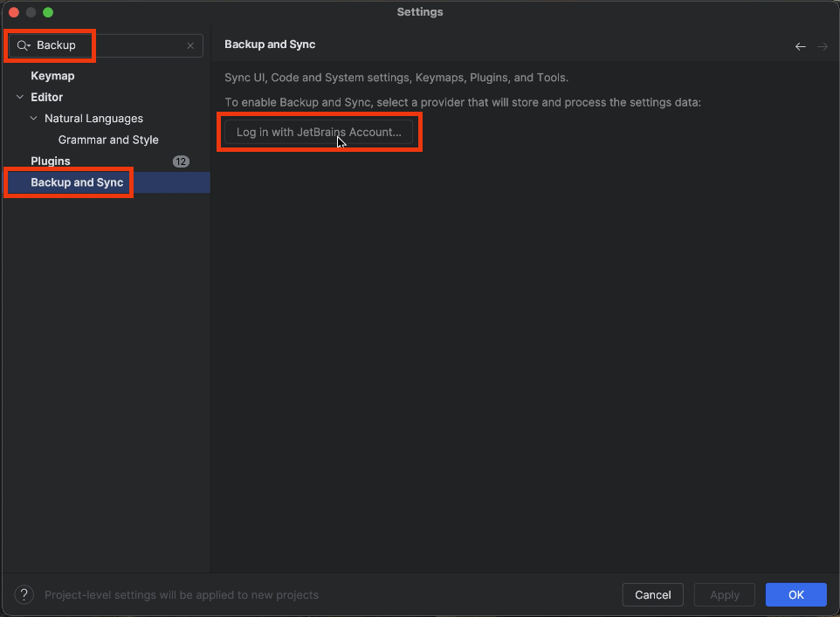This screenshot has height=617, width=840.
Task: Click the Backup and Sync page heading
Action: point(270,45)
